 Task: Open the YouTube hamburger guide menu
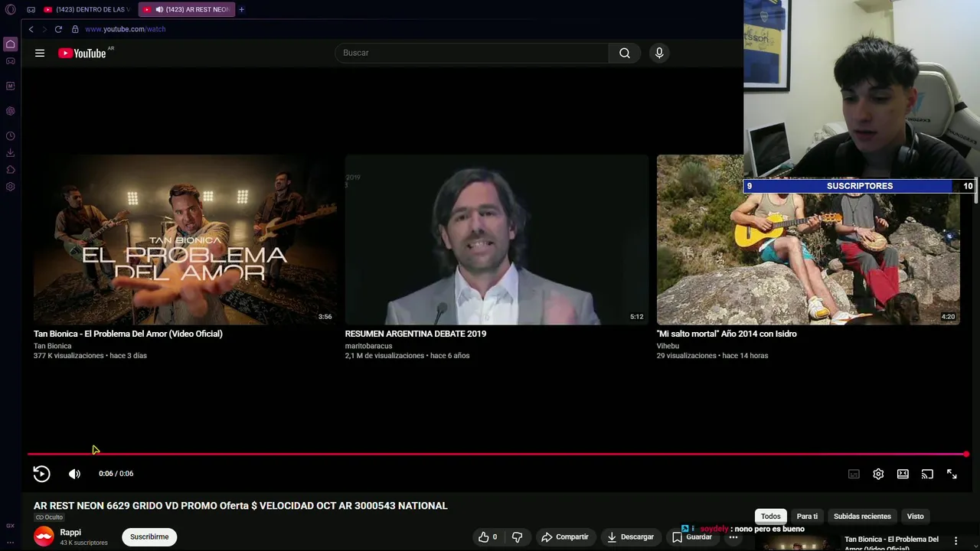tap(40, 53)
